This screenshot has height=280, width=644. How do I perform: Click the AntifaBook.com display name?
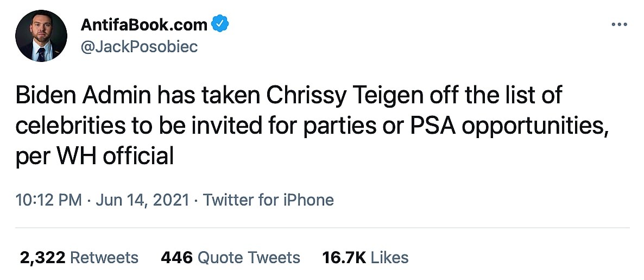pos(144,24)
